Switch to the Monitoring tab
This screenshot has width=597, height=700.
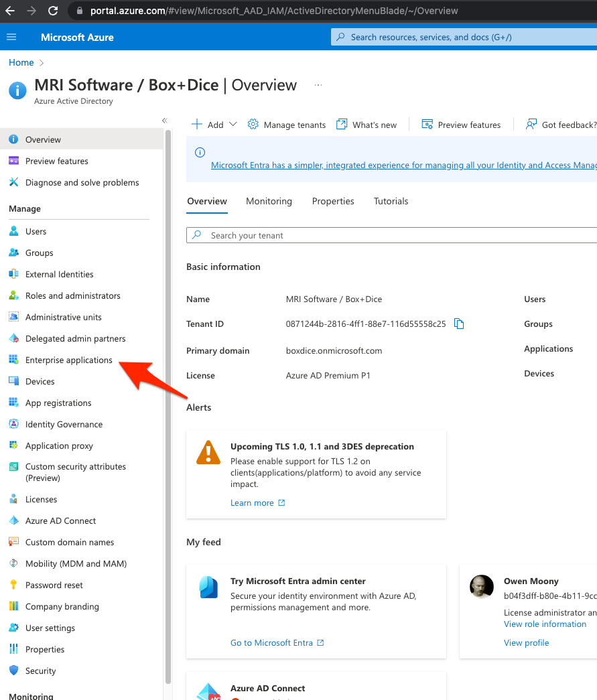tap(269, 202)
